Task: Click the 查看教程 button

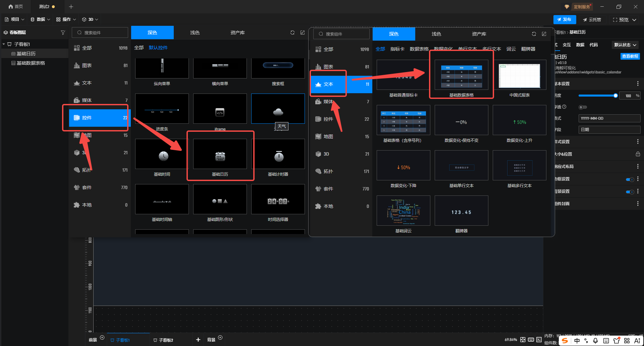Action: [x=630, y=56]
